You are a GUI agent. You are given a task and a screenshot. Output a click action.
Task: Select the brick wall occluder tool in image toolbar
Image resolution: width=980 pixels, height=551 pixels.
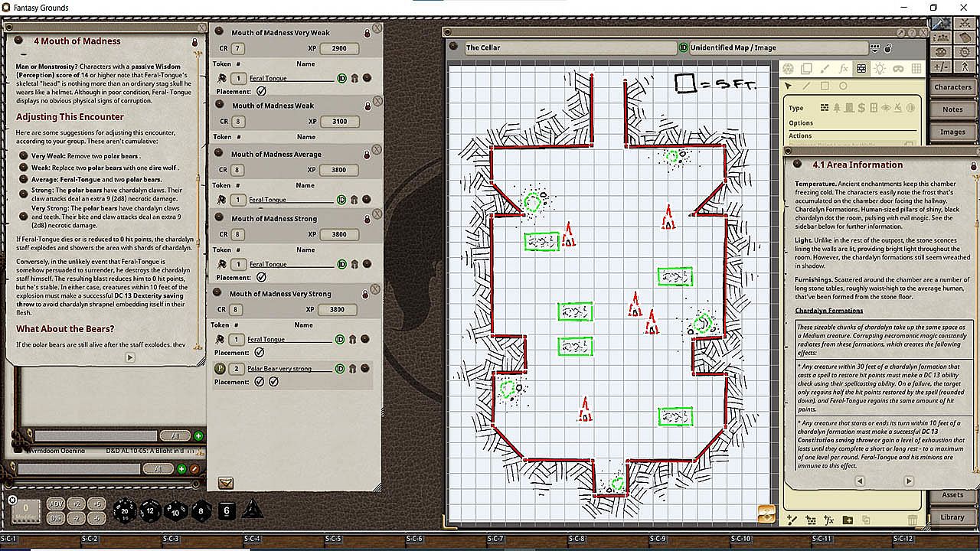pyautogui.click(x=861, y=69)
